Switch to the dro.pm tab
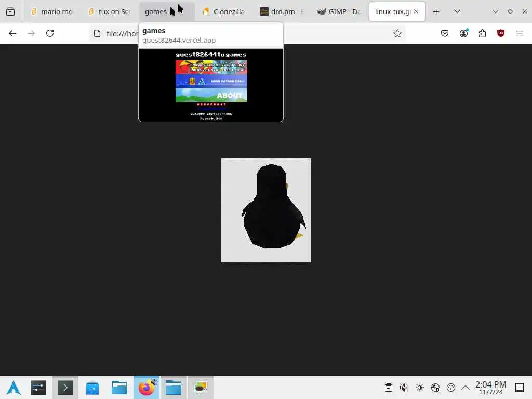The height and width of the screenshot is (399, 532). tap(282, 11)
